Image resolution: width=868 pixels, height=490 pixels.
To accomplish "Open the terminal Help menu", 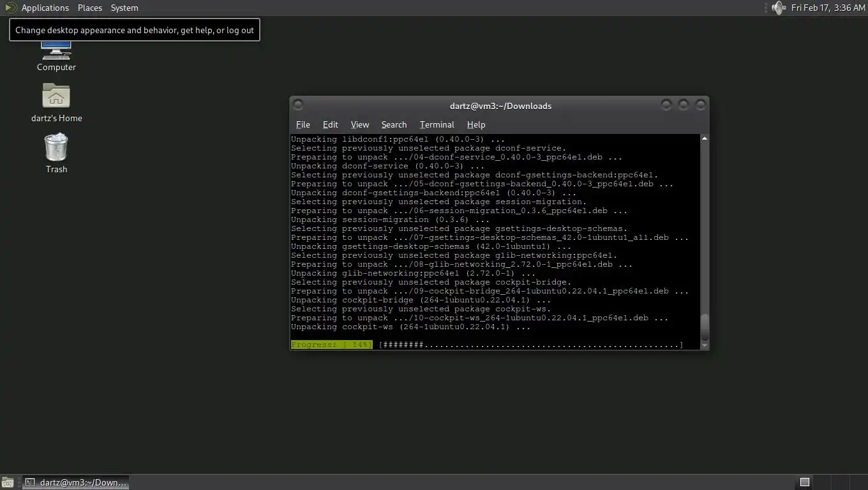I will coord(476,124).
